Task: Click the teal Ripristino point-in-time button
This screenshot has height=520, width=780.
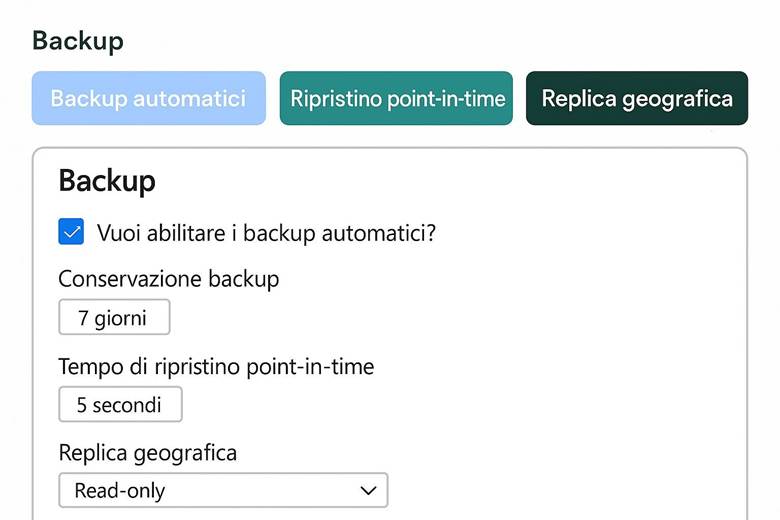Action: pos(396,98)
